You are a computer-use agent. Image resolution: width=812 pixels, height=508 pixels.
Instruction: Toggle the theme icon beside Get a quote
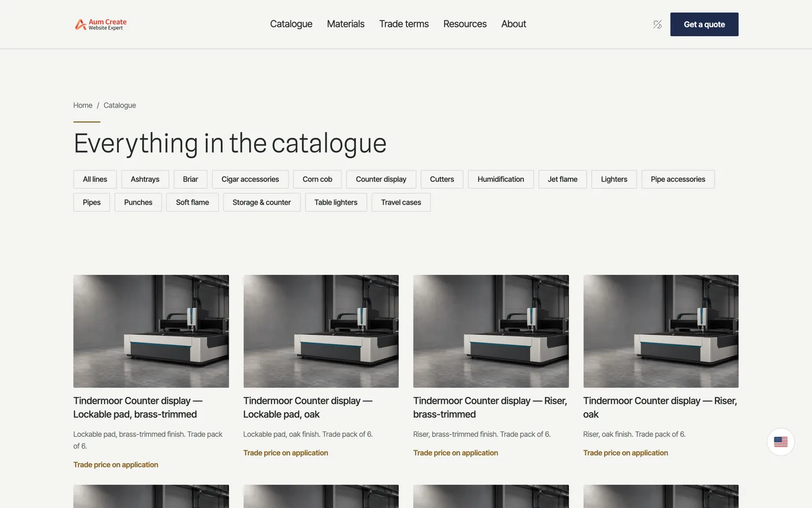657,24
